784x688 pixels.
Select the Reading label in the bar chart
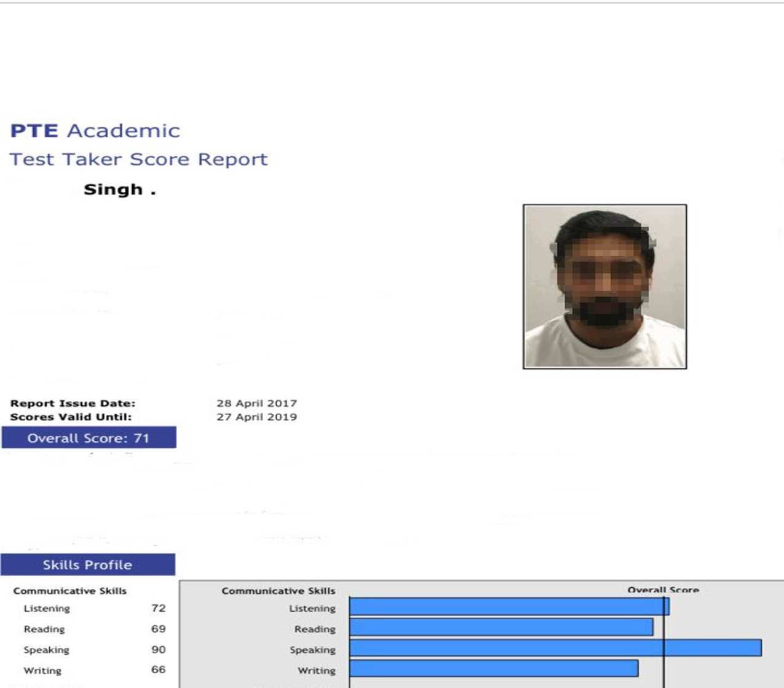pos(315,630)
